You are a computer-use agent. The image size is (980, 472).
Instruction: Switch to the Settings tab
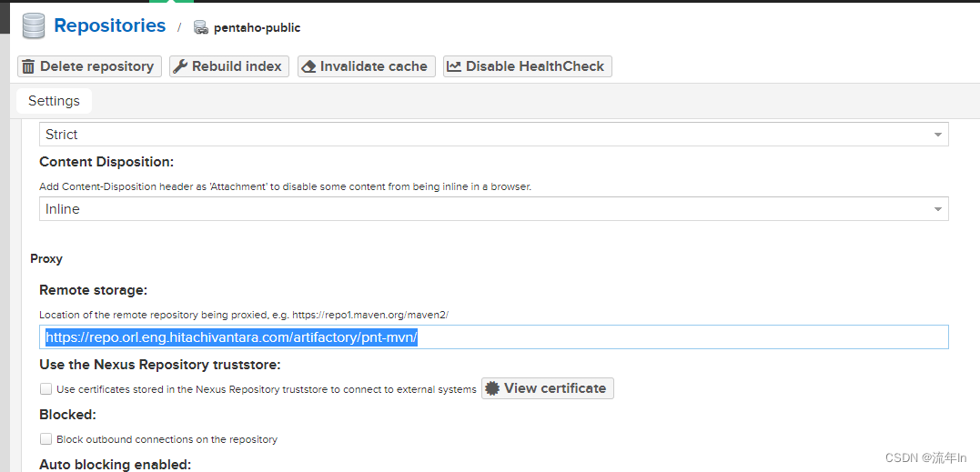pos(54,101)
